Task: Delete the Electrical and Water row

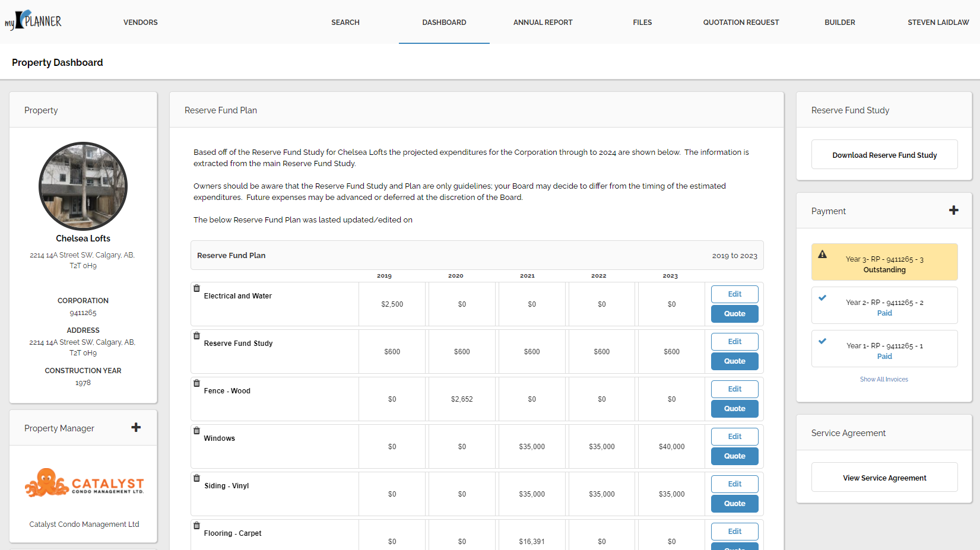Action: 196,288
